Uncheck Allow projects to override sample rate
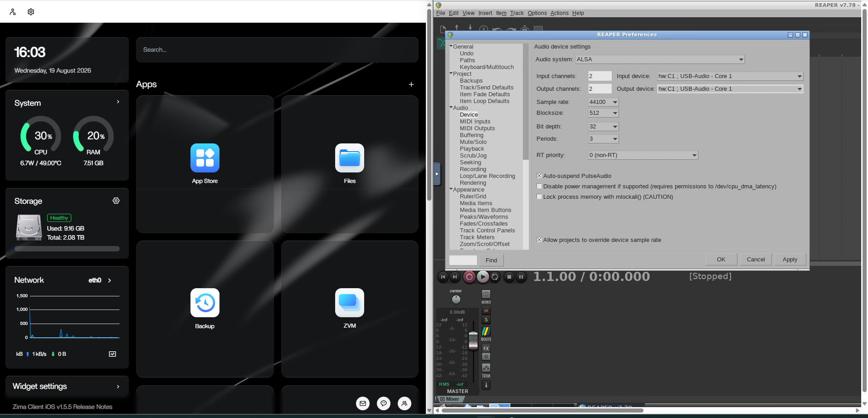The image size is (868, 418). click(x=539, y=240)
